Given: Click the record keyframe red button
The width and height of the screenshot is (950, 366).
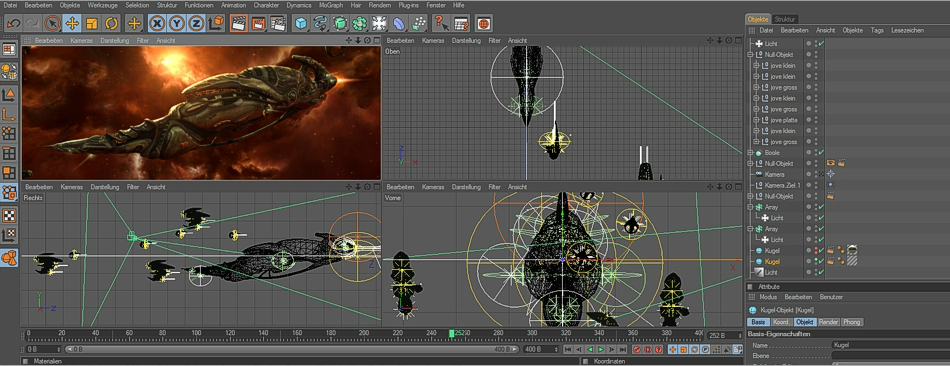Looking at the screenshot, I should coord(637,350).
